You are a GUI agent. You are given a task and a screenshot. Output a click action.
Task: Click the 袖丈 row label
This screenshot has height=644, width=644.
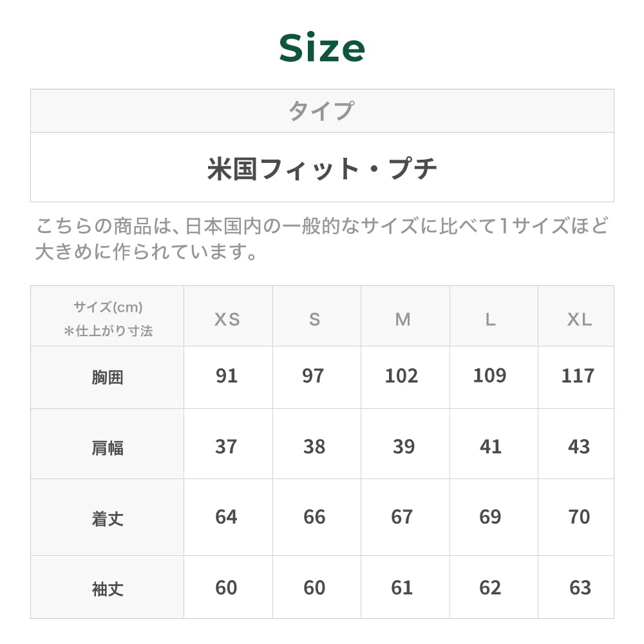(108, 589)
